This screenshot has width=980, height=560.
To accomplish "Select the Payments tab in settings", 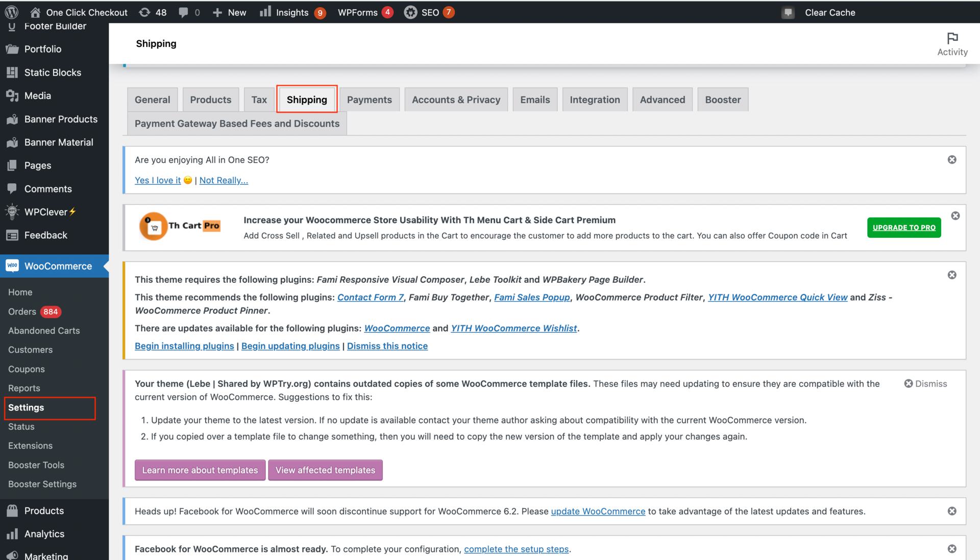I will pos(370,99).
